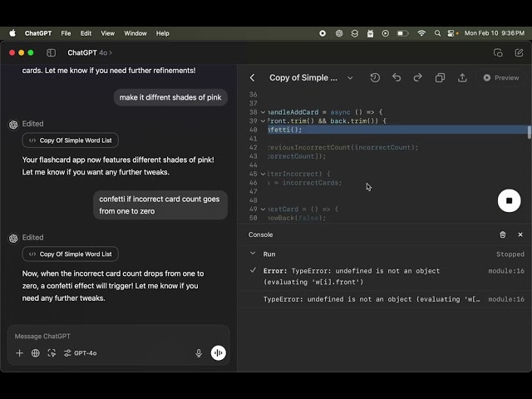Open first Copy Of Simple Word List chip

pos(70,140)
